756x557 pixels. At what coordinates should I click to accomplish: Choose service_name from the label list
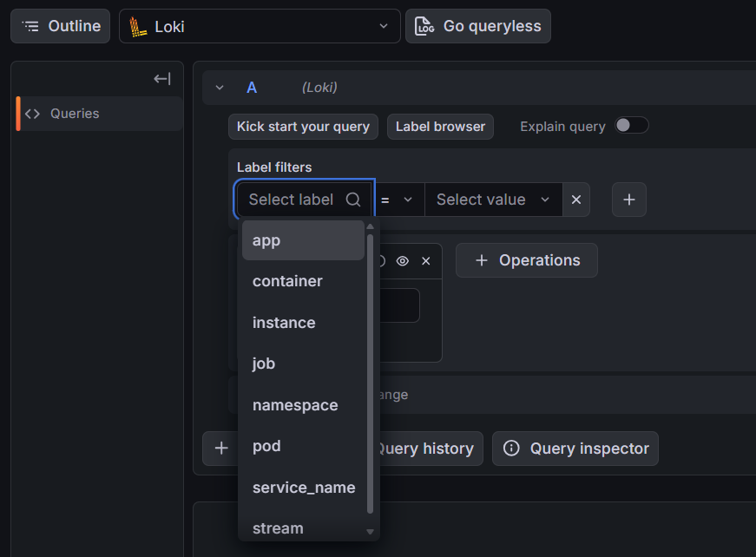pyautogui.click(x=303, y=488)
